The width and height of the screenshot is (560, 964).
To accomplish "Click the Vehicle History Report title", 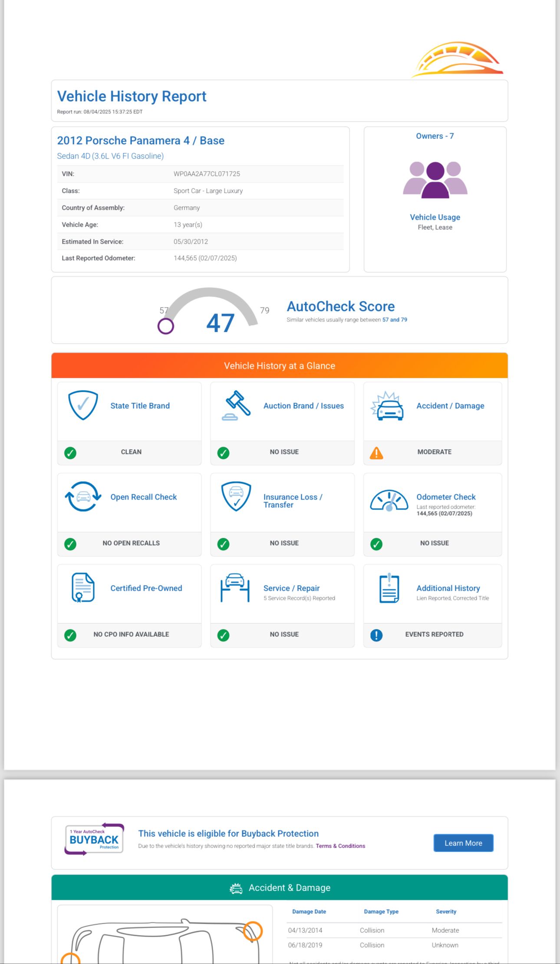I will coord(132,96).
